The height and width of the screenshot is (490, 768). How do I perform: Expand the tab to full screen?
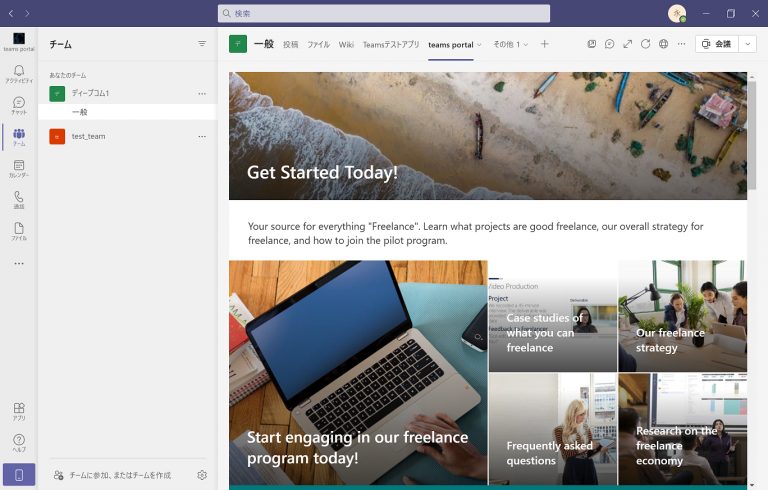[x=628, y=44]
